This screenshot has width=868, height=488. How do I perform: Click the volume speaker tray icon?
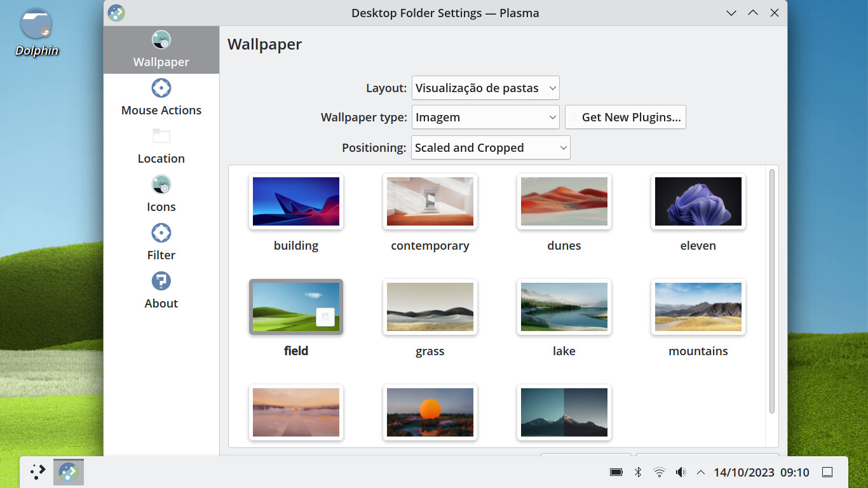681,472
